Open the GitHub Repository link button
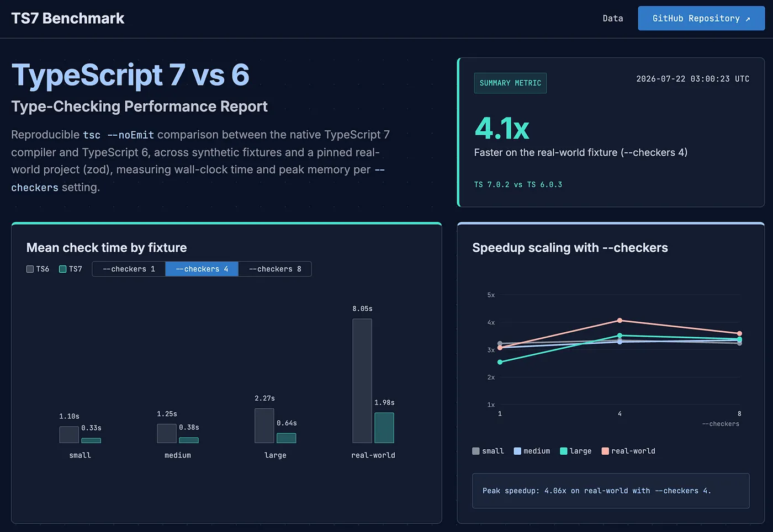 pyautogui.click(x=701, y=18)
